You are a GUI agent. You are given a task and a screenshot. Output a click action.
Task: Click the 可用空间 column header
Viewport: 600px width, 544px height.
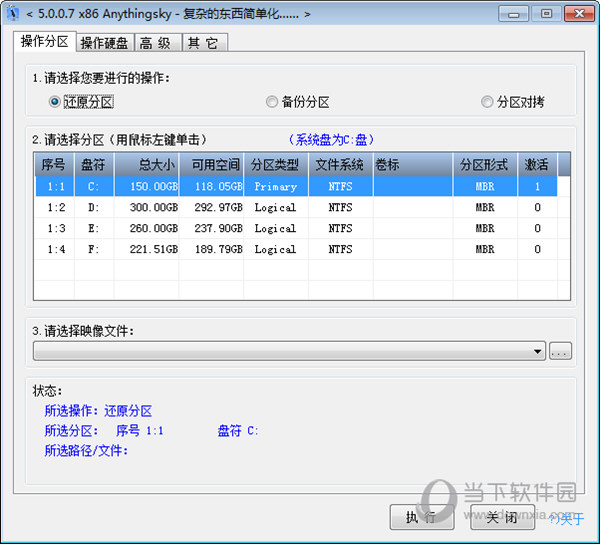coord(211,165)
